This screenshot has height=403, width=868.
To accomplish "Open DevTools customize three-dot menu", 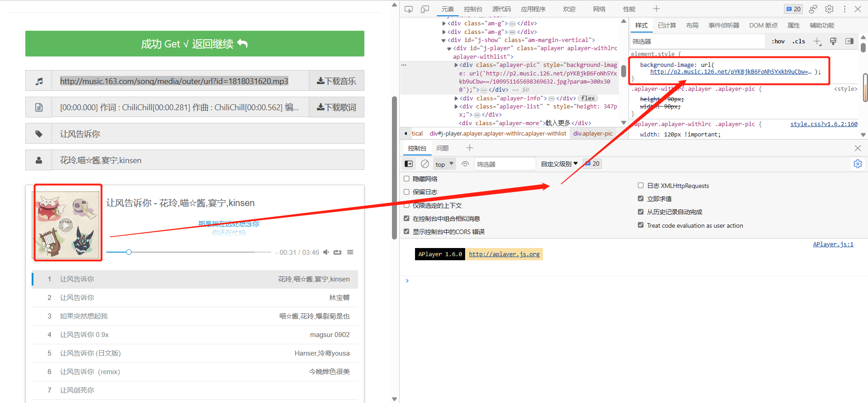I will pos(844,9).
